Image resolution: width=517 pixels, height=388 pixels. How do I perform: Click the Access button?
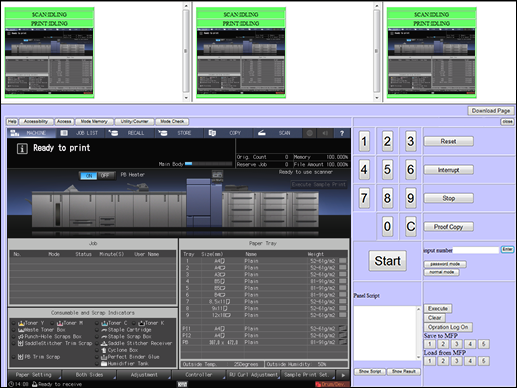point(64,122)
